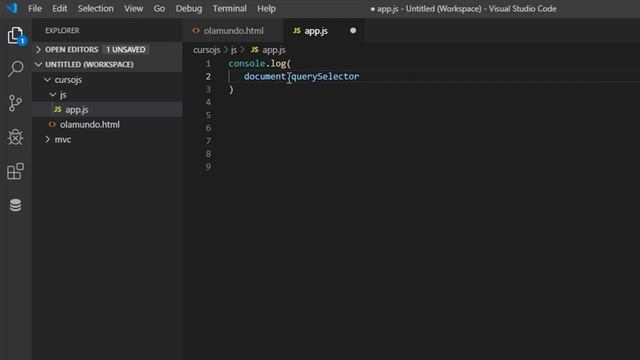
Task: Collapse the cursojs folder
Action: tap(47, 80)
